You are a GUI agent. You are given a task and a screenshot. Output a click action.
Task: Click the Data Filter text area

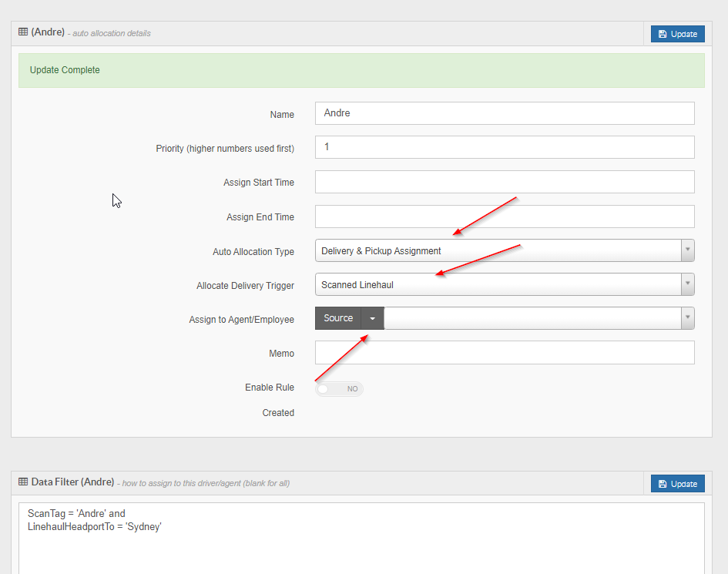point(361,539)
